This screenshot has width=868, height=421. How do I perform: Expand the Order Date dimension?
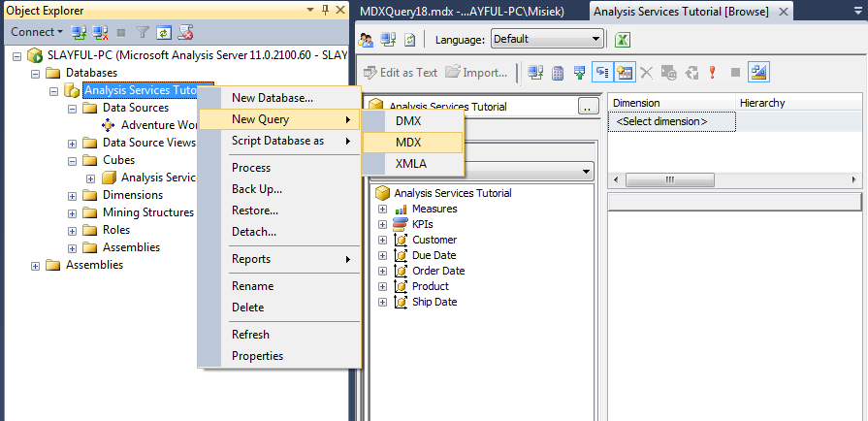[382, 271]
